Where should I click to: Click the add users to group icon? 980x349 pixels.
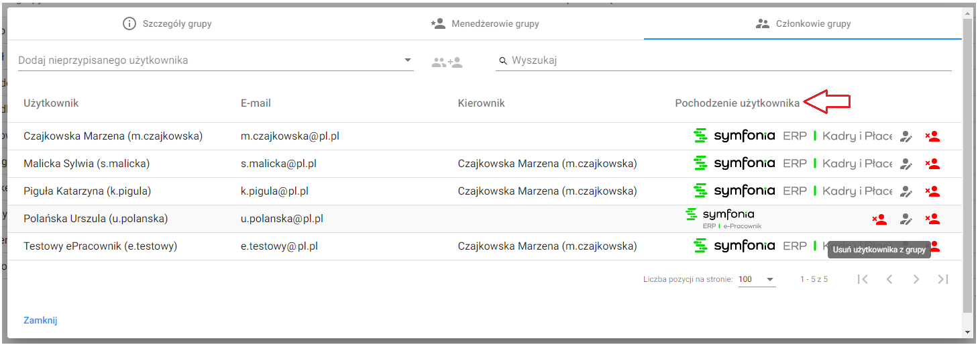[447, 62]
